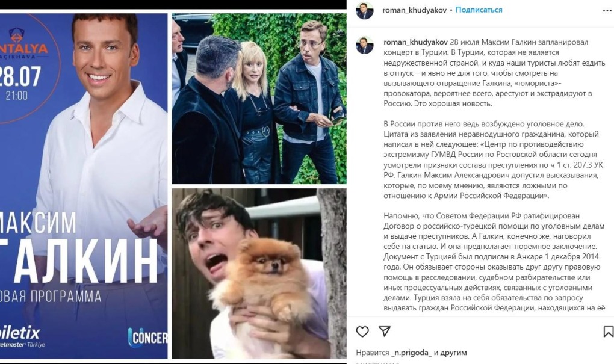The height and width of the screenshot is (364, 614).
Task: Follow the account via Подписаться
Action: (479, 10)
